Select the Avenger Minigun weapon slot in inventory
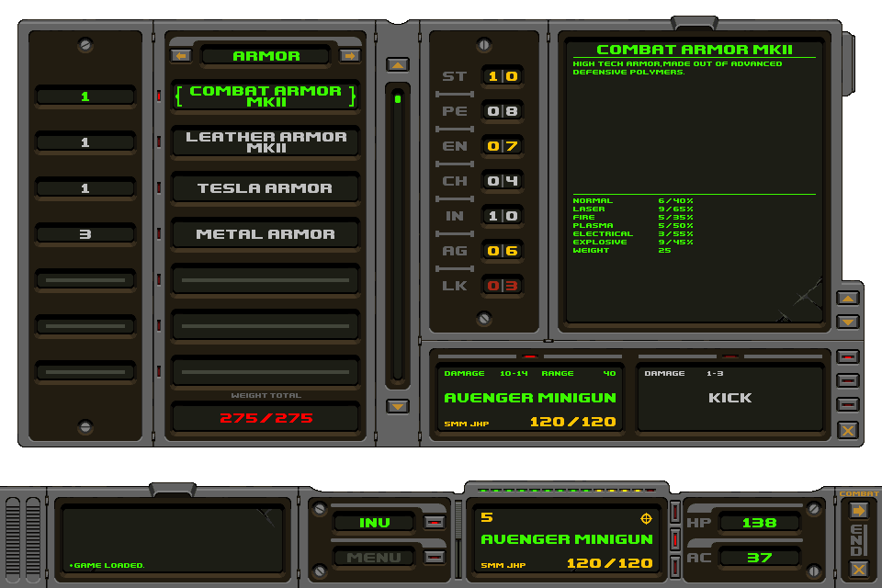 coord(530,399)
